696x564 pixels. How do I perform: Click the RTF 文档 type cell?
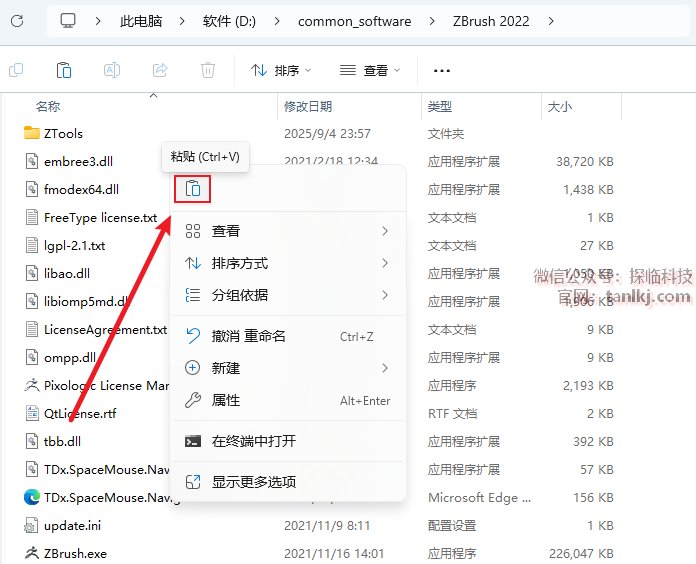(453, 414)
